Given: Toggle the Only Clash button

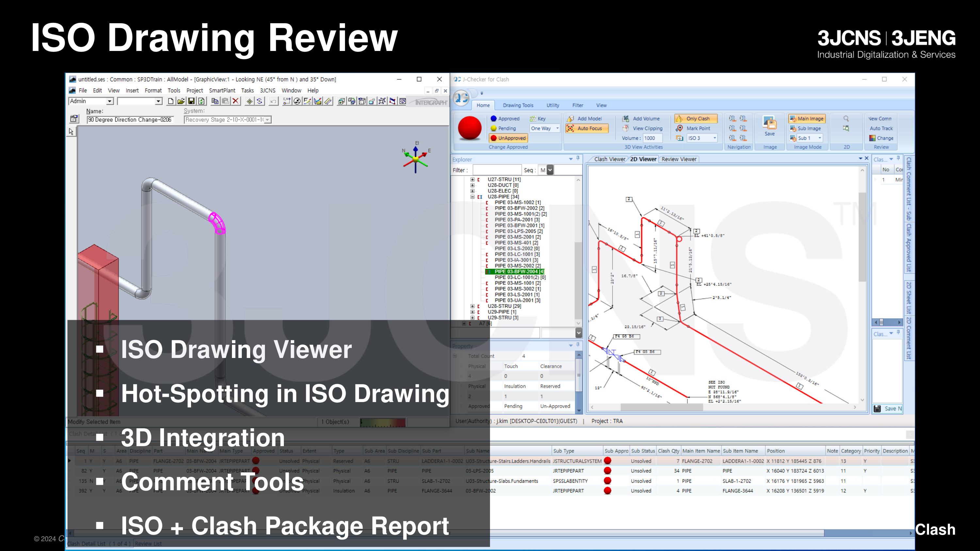Looking at the screenshot, I should click(695, 119).
